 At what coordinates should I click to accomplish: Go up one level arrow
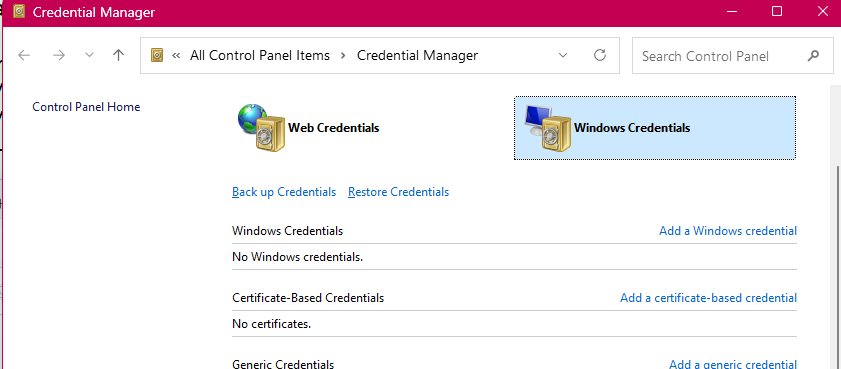tap(119, 55)
